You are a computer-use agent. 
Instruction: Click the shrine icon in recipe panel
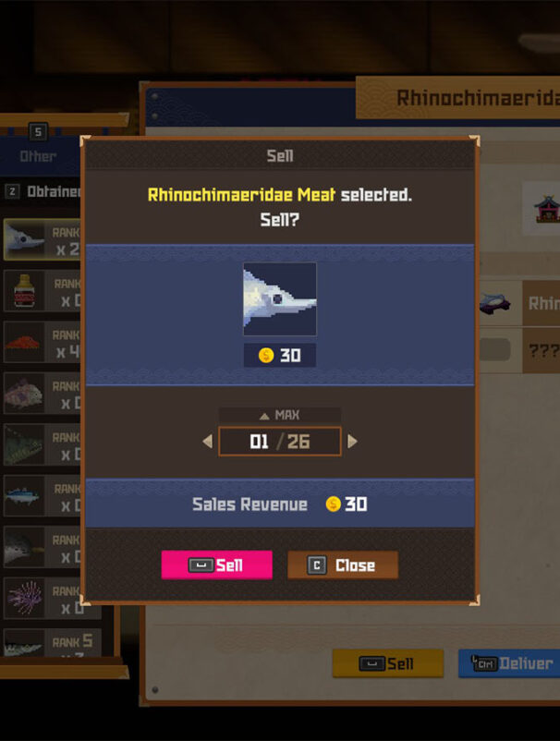546,208
